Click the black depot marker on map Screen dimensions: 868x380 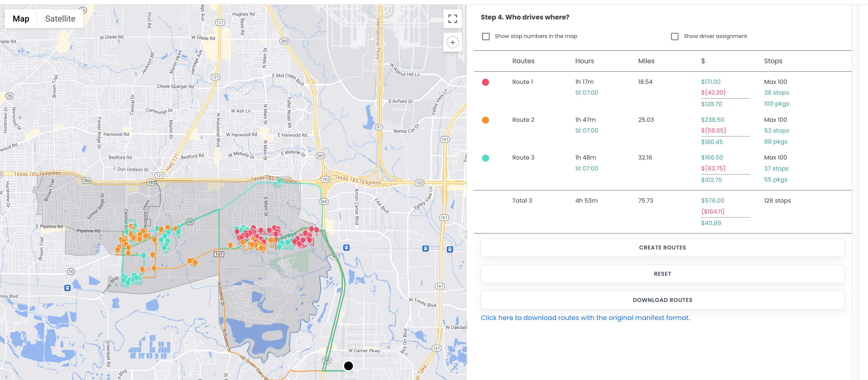pyautogui.click(x=349, y=365)
